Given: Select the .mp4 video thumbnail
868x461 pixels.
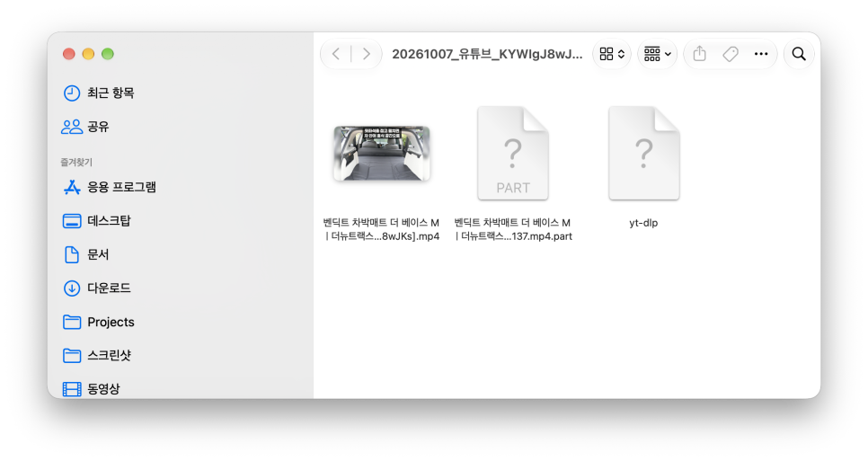Looking at the screenshot, I should pos(381,154).
